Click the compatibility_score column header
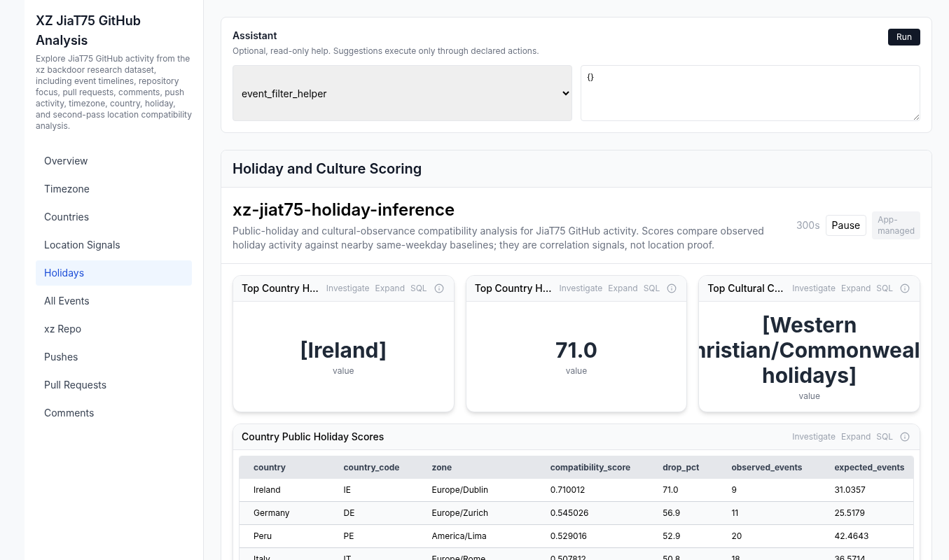This screenshot has width=949, height=560. point(590,468)
